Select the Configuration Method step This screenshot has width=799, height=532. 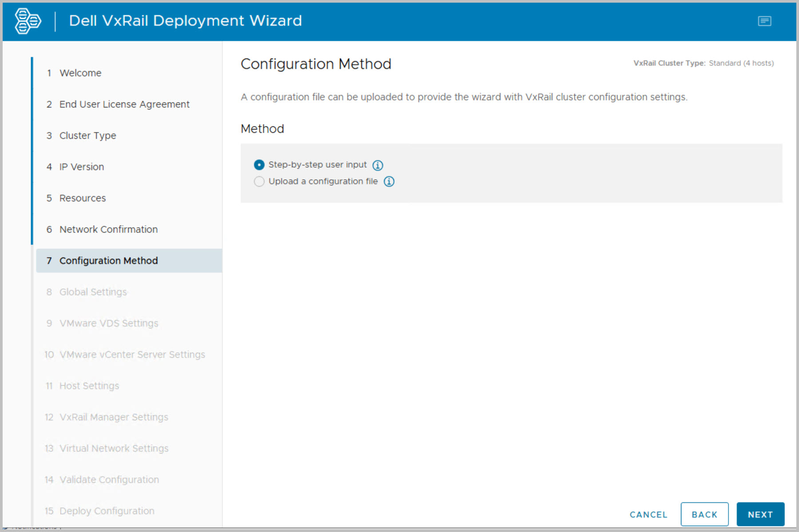click(x=108, y=261)
